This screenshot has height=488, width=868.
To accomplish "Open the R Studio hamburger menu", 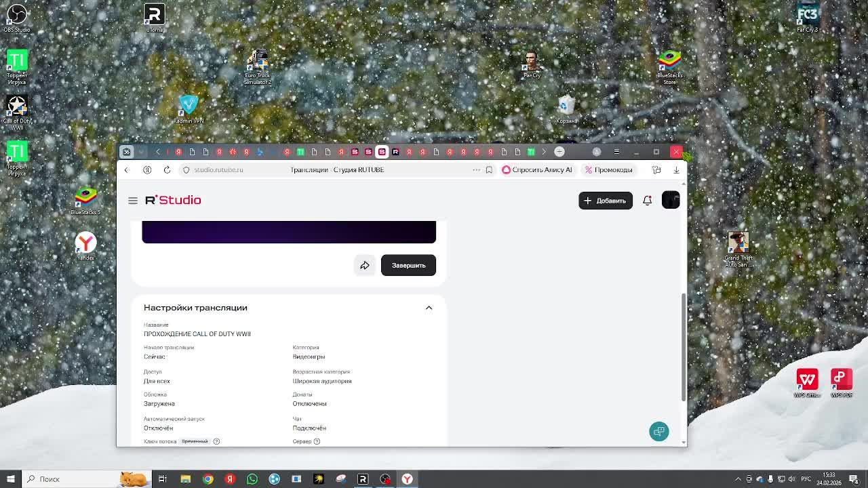I will click(133, 201).
